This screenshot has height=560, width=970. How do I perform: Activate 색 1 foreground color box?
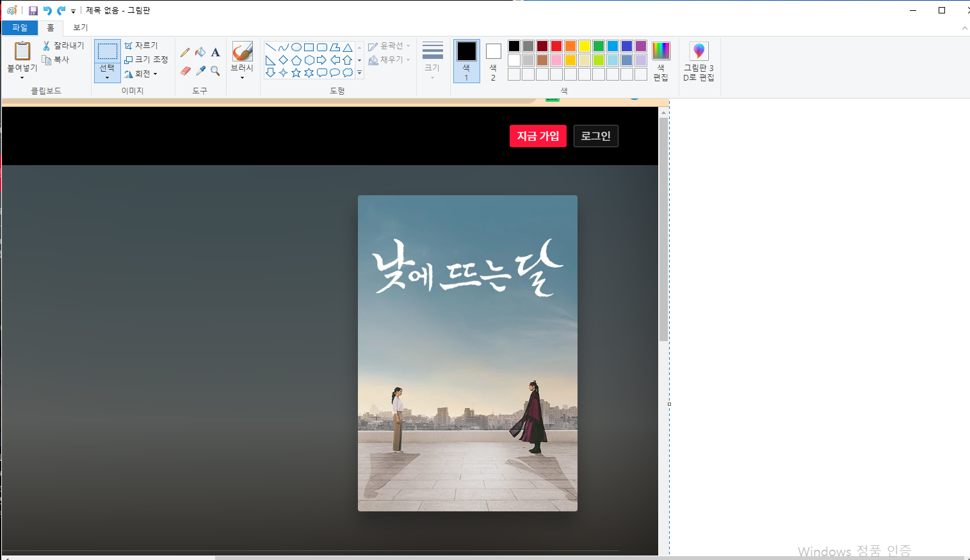click(466, 61)
